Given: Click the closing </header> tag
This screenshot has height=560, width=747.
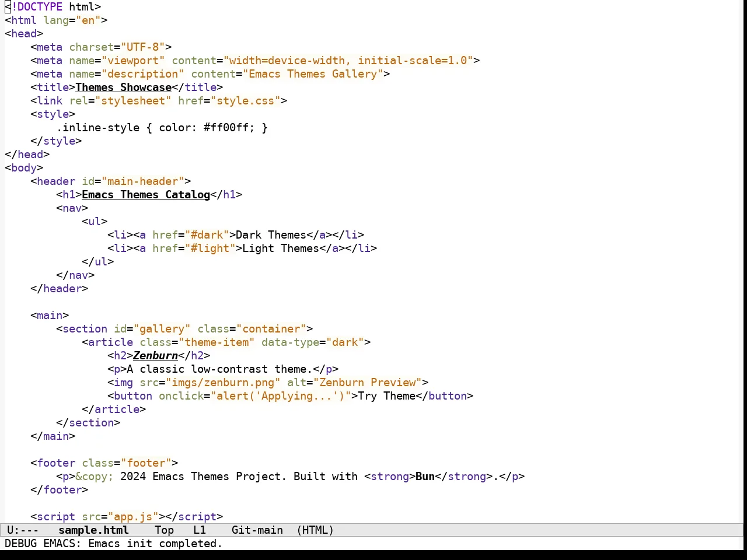Looking at the screenshot, I should click(60, 289).
